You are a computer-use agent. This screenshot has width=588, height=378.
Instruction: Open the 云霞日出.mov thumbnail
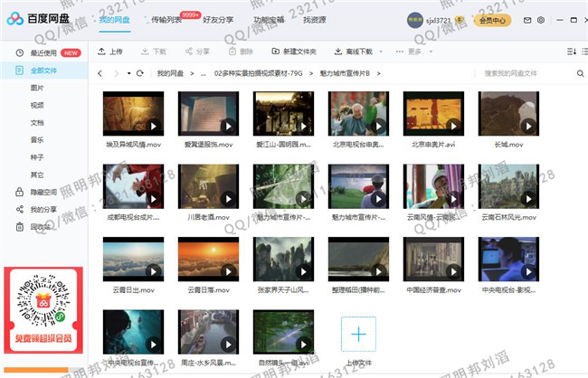133,260
